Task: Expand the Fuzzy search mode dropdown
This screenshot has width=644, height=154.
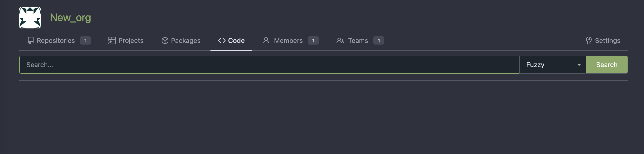Action: tap(552, 65)
